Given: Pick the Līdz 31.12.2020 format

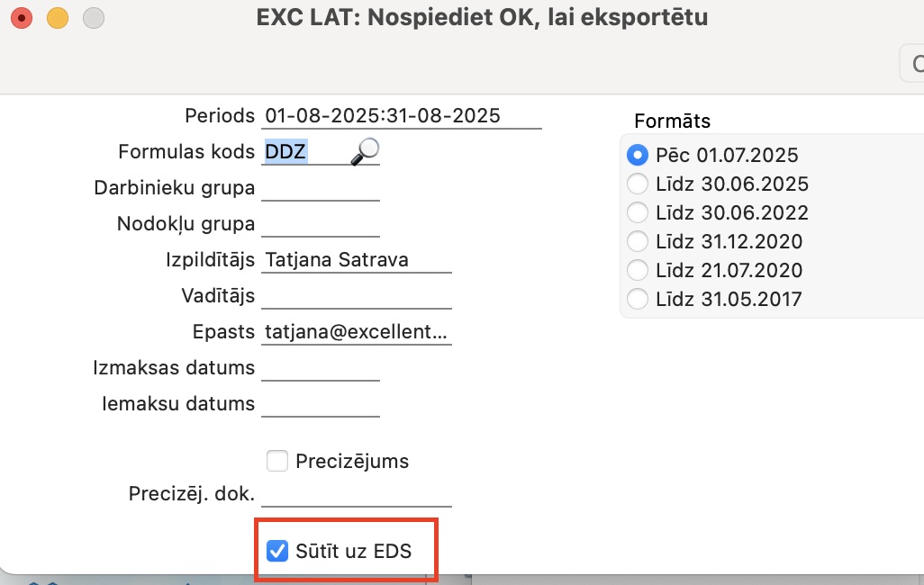Looking at the screenshot, I should pyautogui.click(x=638, y=241).
